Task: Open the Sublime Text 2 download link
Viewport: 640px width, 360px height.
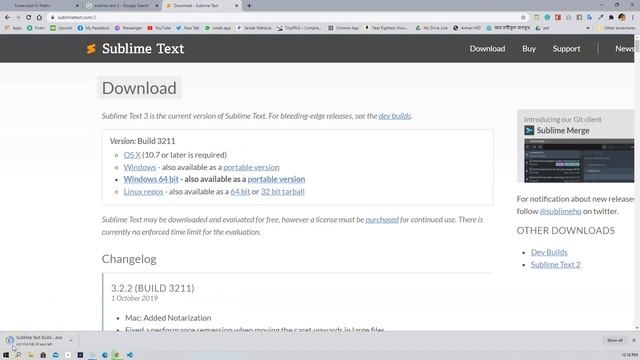Action: click(555, 264)
